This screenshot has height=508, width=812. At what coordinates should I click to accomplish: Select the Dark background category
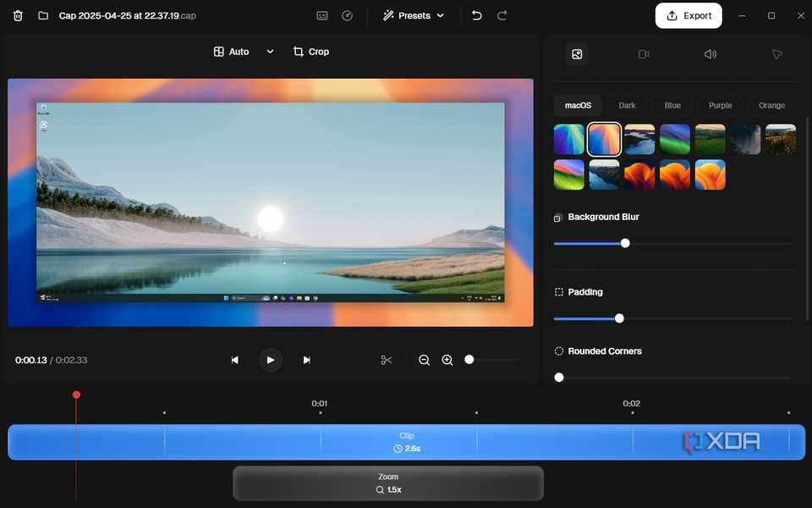tap(627, 105)
